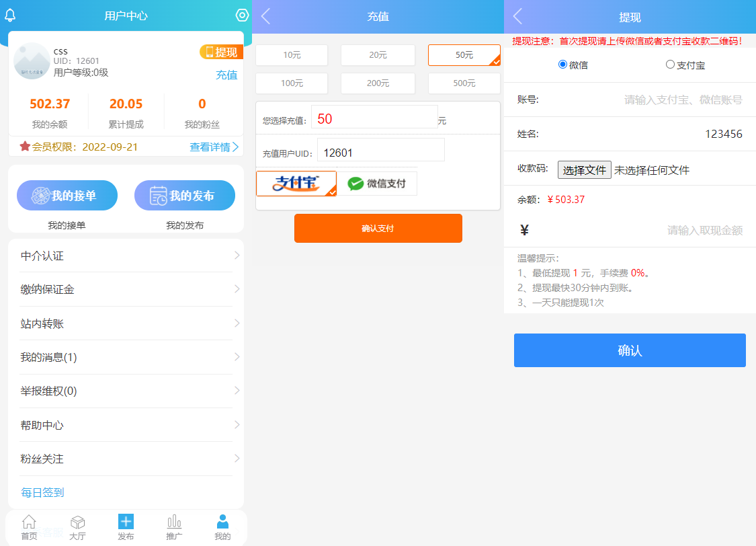The height and width of the screenshot is (546, 756).
Task: Open the settings gear on 用户中心 header
Action: [242, 15]
